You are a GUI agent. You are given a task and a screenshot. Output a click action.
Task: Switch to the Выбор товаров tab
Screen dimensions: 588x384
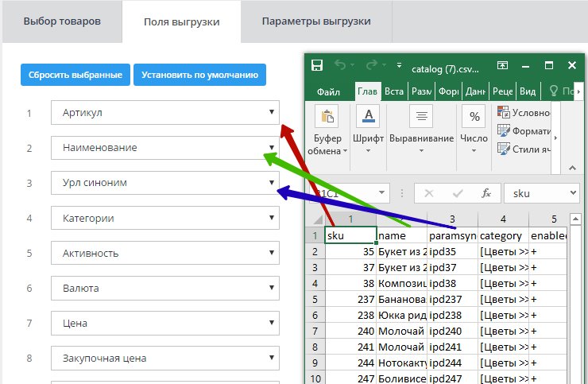pyautogui.click(x=62, y=21)
